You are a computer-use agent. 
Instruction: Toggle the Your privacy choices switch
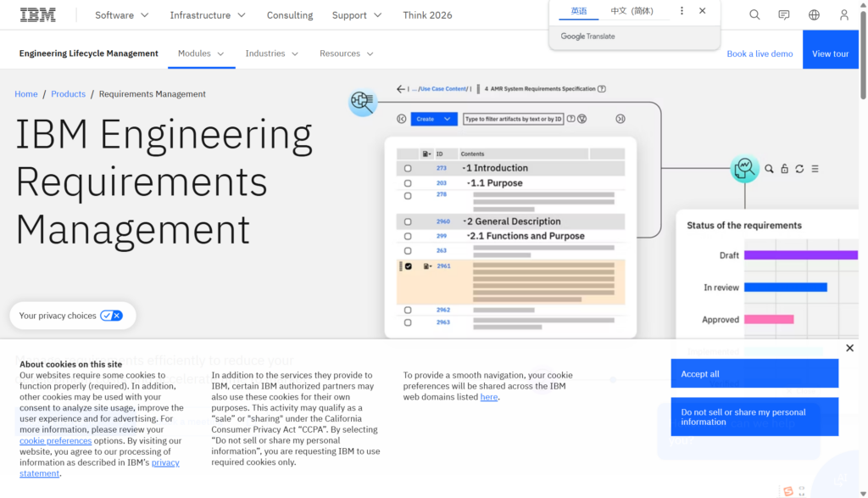[x=111, y=316]
